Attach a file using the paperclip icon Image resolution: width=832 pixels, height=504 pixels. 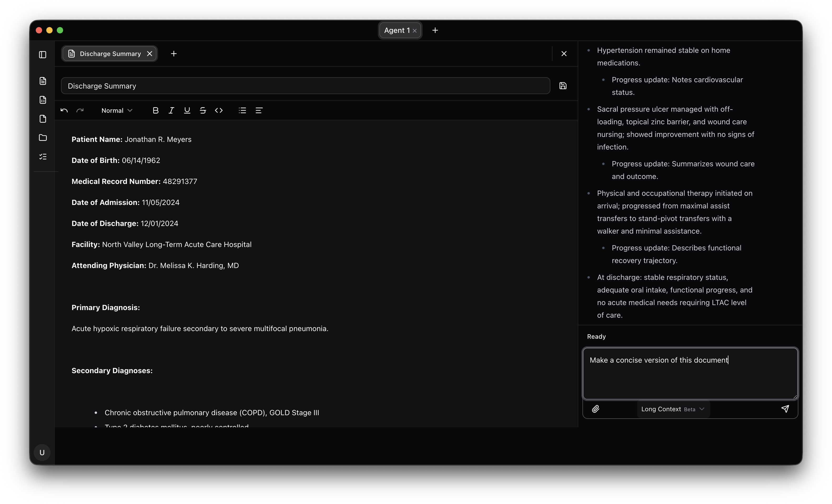click(596, 409)
